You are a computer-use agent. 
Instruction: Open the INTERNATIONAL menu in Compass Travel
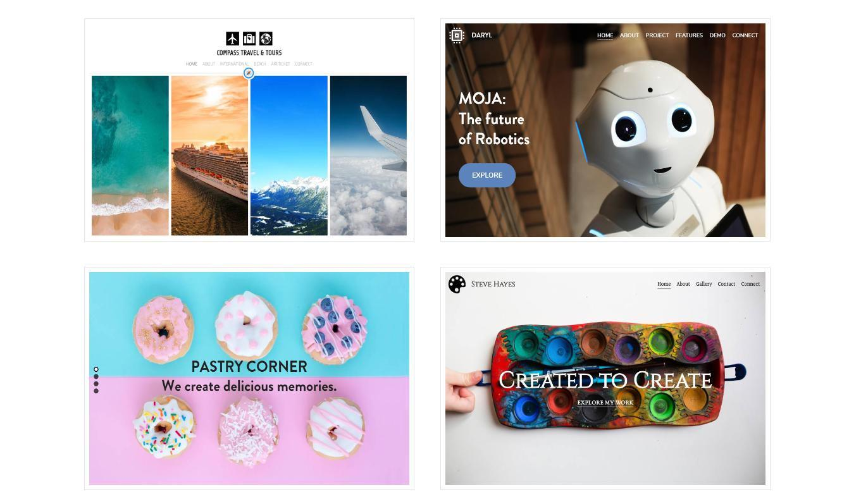coord(234,64)
